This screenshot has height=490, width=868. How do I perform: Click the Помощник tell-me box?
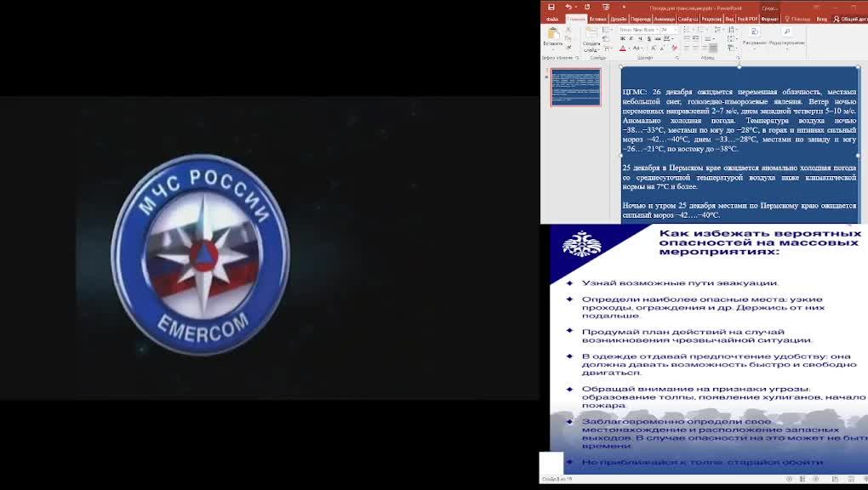(x=797, y=19)
